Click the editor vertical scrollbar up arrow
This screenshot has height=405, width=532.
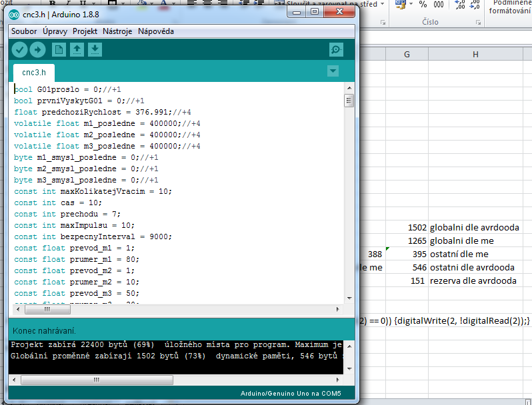point(349,88)
